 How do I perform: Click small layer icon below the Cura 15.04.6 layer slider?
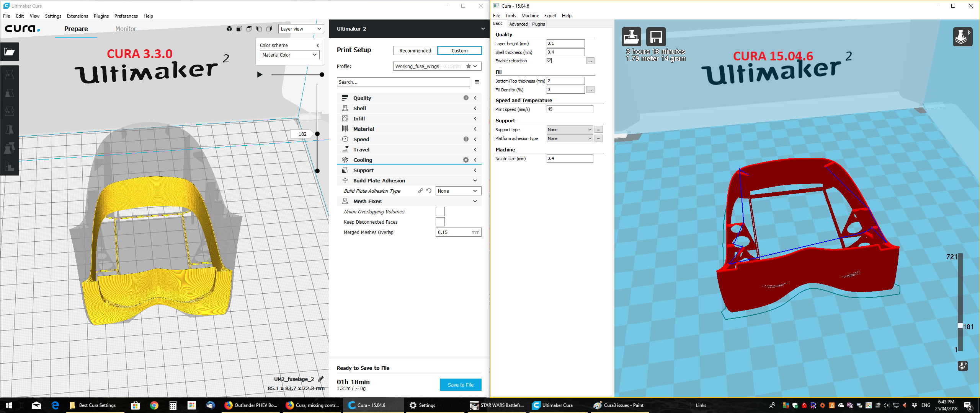click(963, 366)
